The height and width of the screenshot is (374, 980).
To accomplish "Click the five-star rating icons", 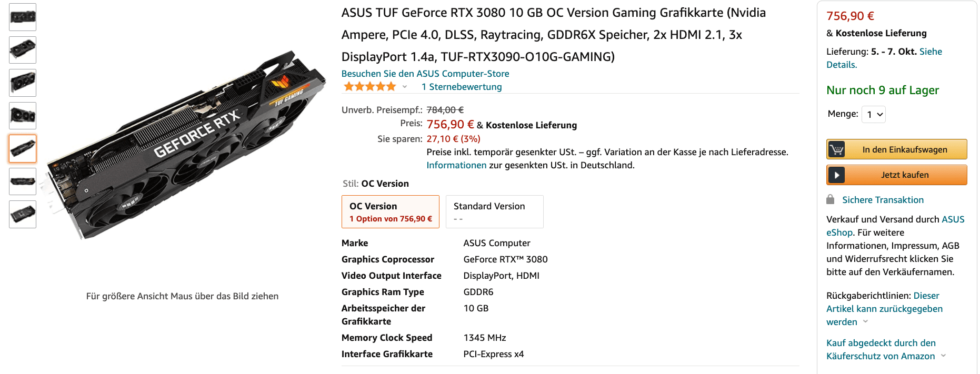I will (369, 87).
